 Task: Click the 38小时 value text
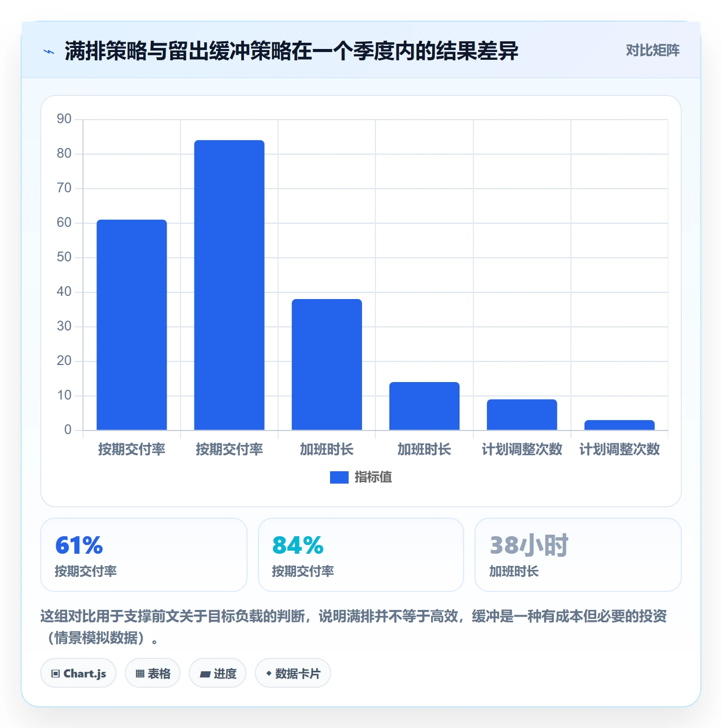point(529,545)
